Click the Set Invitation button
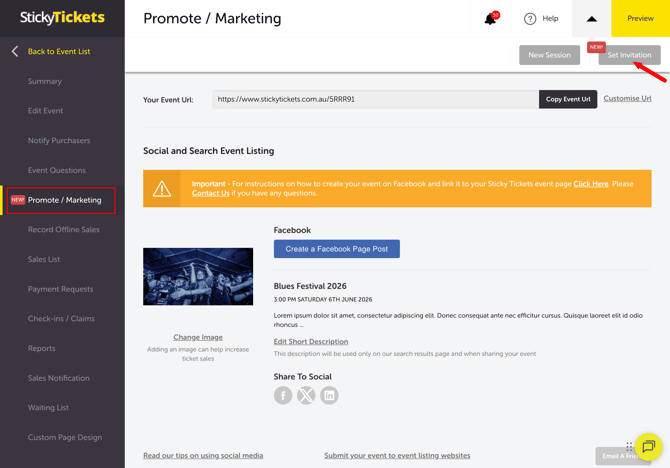The width and height of the screenshot is (670, 468). [x=629, y=55]
